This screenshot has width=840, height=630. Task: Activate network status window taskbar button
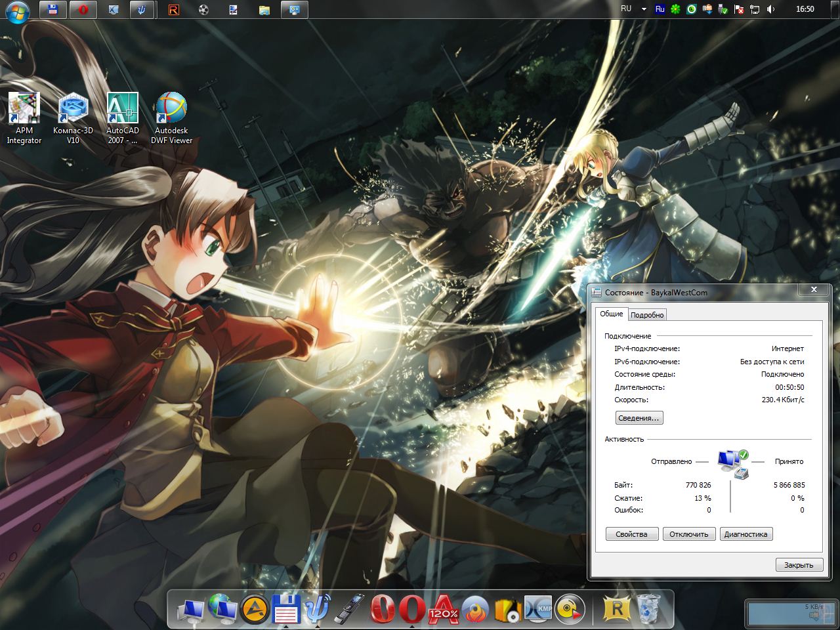pyautogui.click(x=294, y=10)
